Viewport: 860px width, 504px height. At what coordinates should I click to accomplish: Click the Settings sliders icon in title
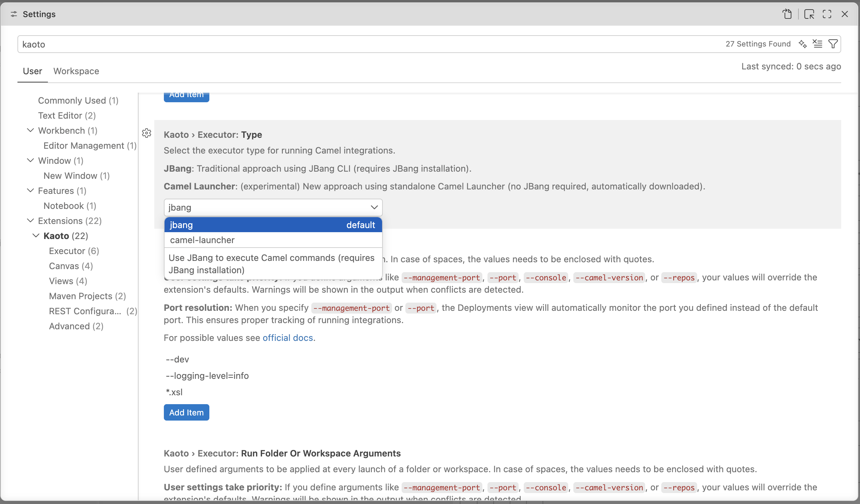coord(14,14)
